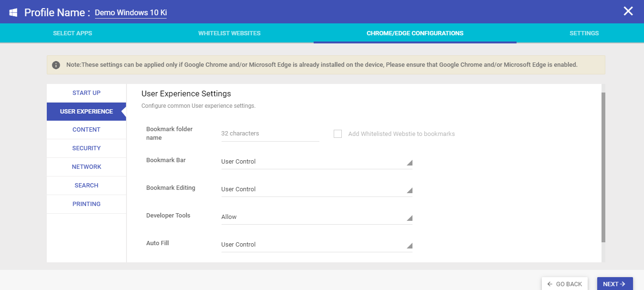644x290 pixels.
Task: Open the Security section
Action: click(86, 148)
